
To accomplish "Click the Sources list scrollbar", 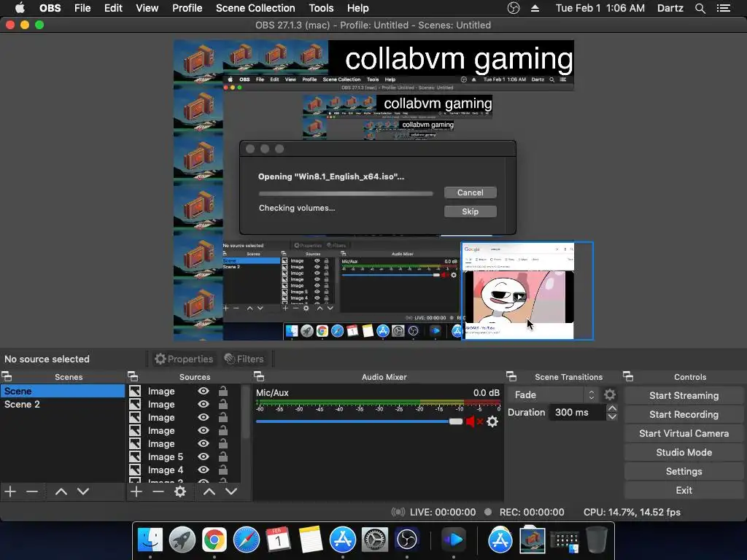I will pyautogui.click(x=246, y=412).
